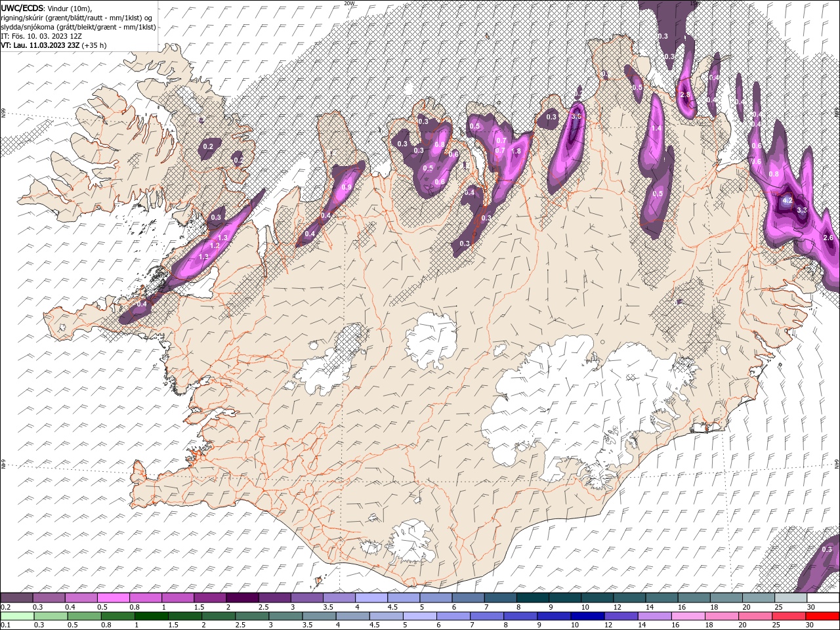Image resolution: width=840 pixels, height=630 pixels.
Task: Click the '20W' longitude label at the top edge
Action: click(349, 3)
